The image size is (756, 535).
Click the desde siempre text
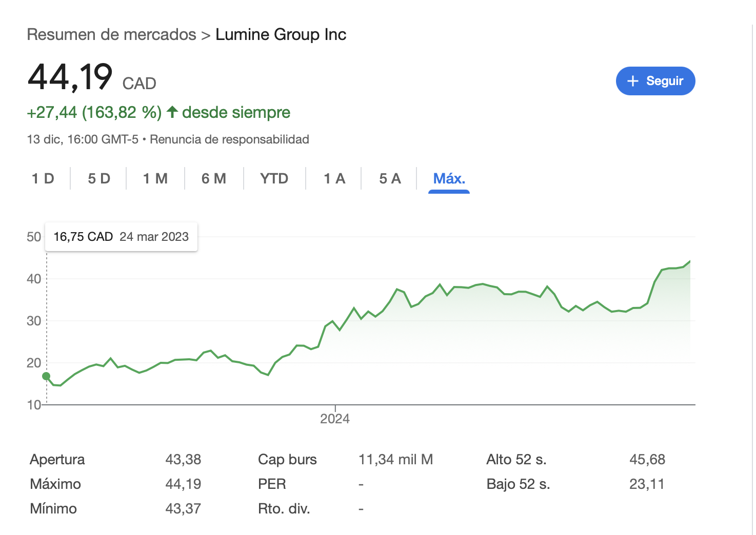pos(236,112)
